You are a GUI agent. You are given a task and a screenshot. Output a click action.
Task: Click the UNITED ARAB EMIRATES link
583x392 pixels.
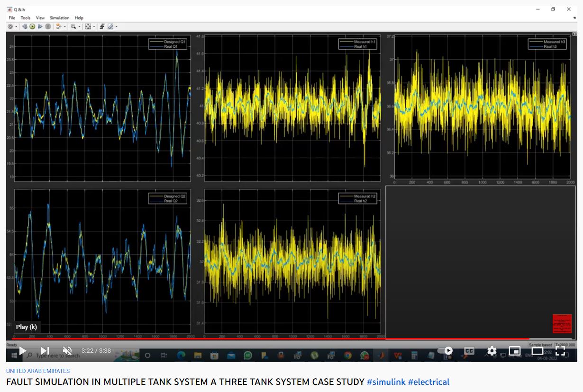[x=38, y=371]
